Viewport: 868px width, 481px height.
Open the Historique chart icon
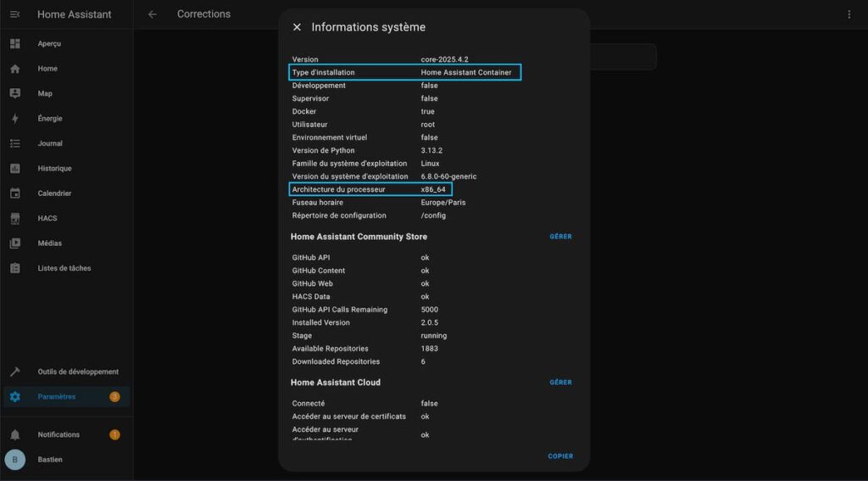[x=15, y=169]
